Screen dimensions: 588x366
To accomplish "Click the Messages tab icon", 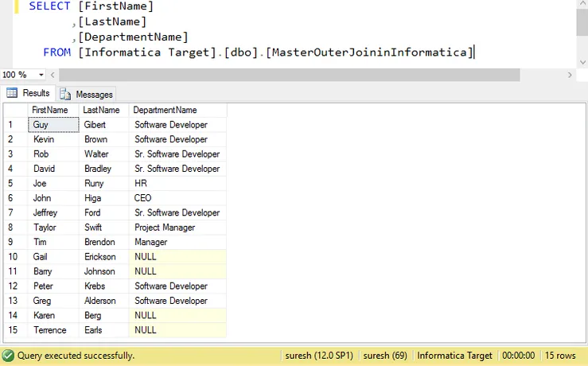I will [66, 94].
